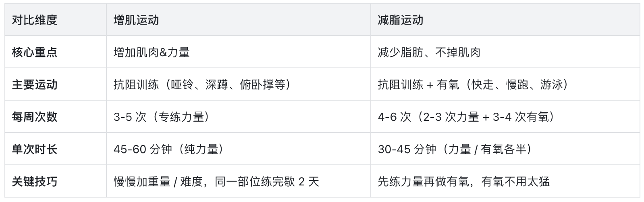Click the 对比维度 header cell

(35, 20)
